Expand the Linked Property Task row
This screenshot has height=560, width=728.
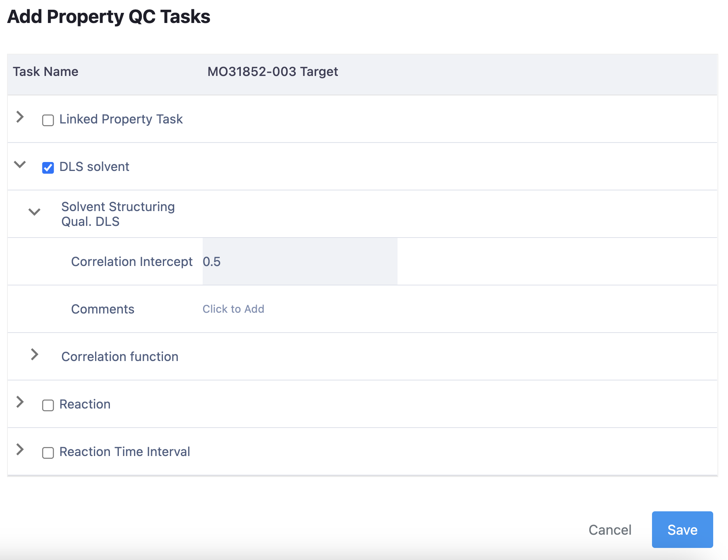20,117
